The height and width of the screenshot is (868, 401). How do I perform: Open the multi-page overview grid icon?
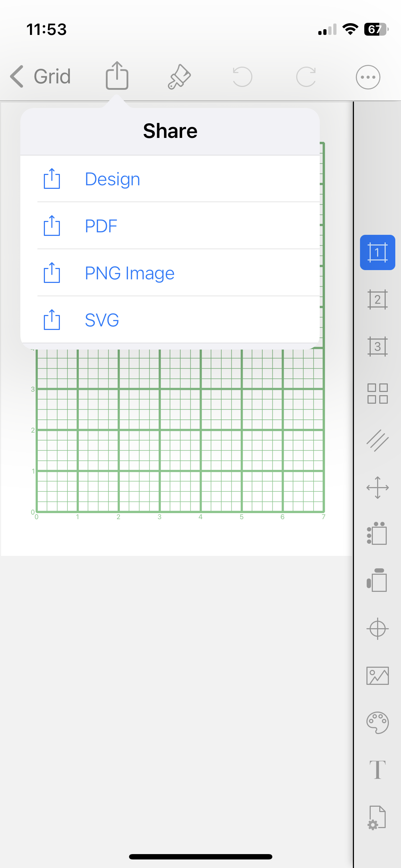tap(377, 394)
